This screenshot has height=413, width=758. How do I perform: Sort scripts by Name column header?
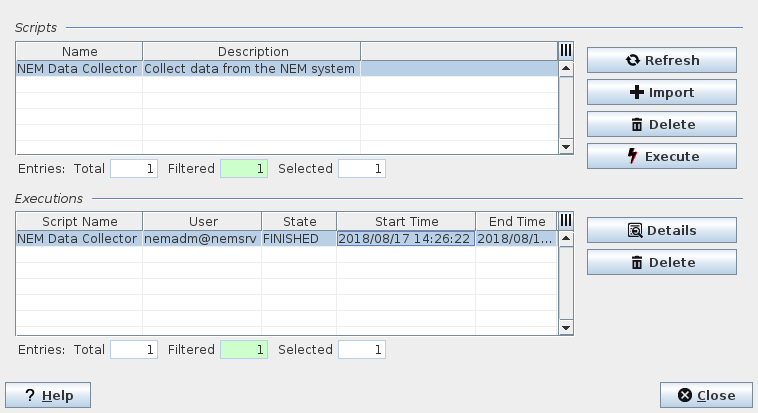coord(79,51)
